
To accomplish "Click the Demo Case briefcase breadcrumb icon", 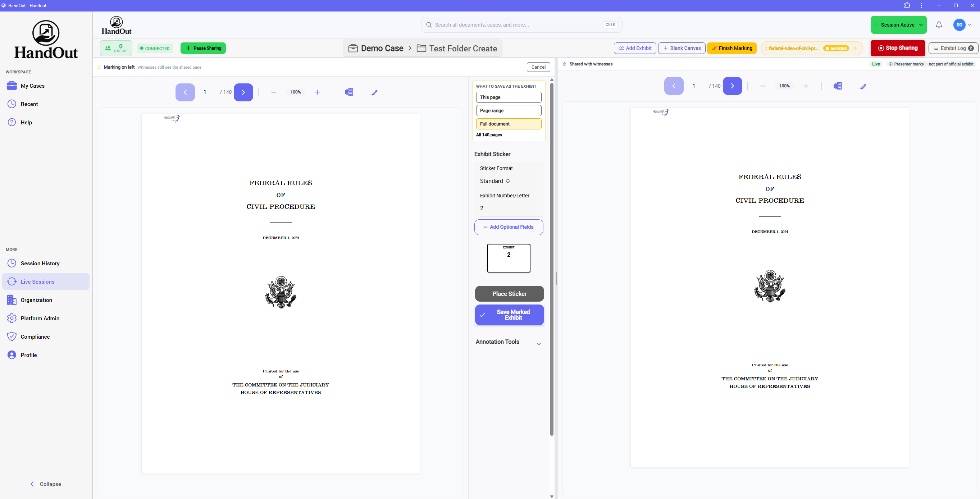I will tap(353, 48).
